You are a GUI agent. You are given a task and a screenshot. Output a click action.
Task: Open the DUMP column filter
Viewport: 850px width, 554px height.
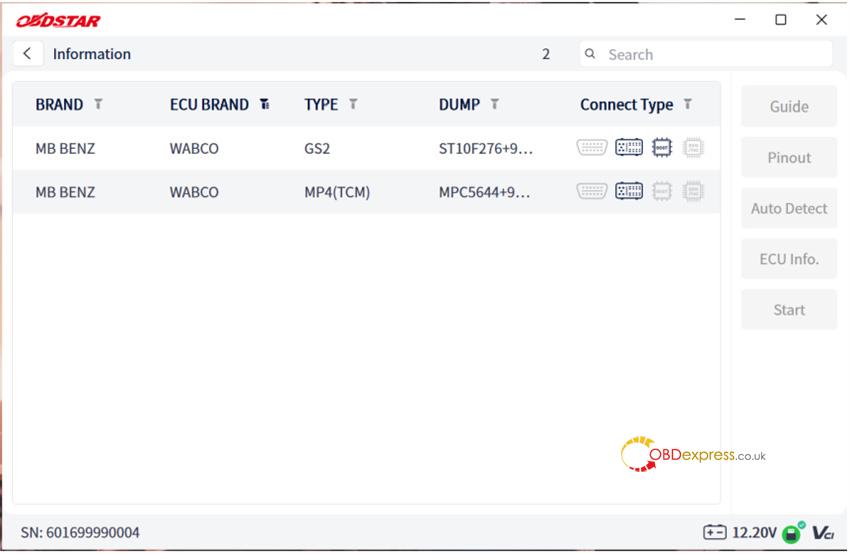click(494, 104)
